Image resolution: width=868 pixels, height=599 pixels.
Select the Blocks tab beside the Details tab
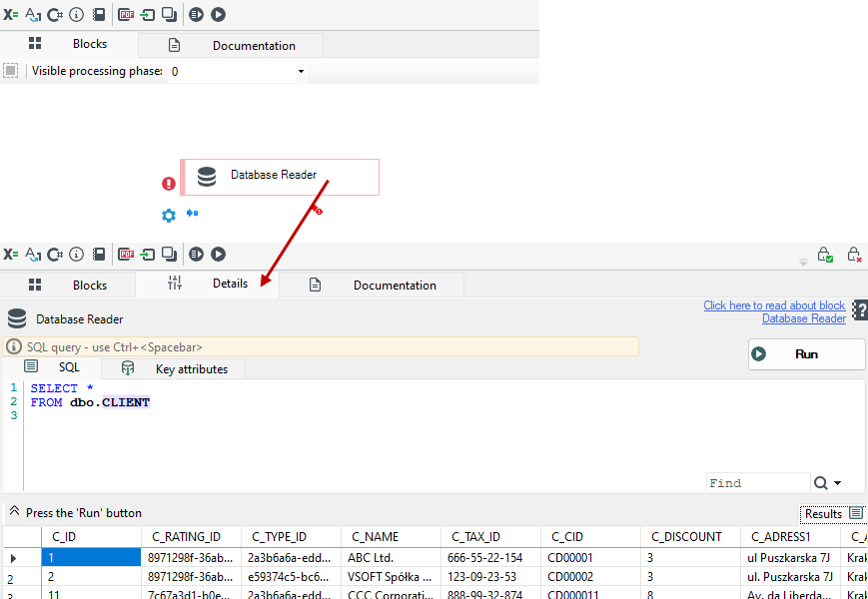coord(68,285)
